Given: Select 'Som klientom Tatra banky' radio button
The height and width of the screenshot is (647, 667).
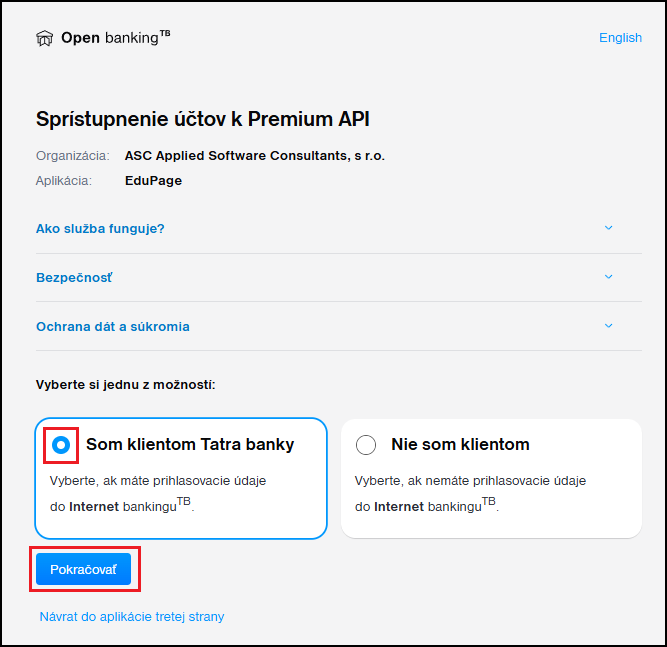Looking at the screenshot, I should point(61,445).
